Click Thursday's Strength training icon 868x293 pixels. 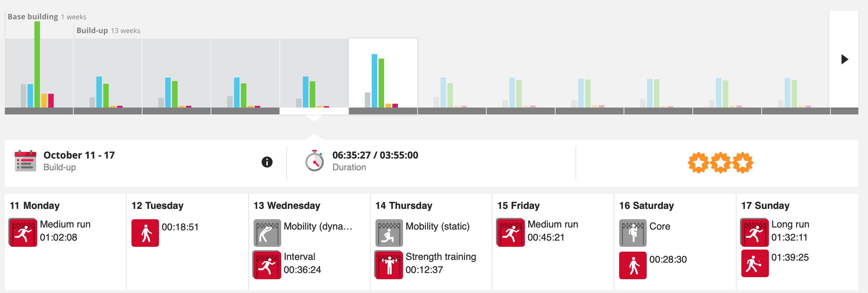click(x=389, y=265)
